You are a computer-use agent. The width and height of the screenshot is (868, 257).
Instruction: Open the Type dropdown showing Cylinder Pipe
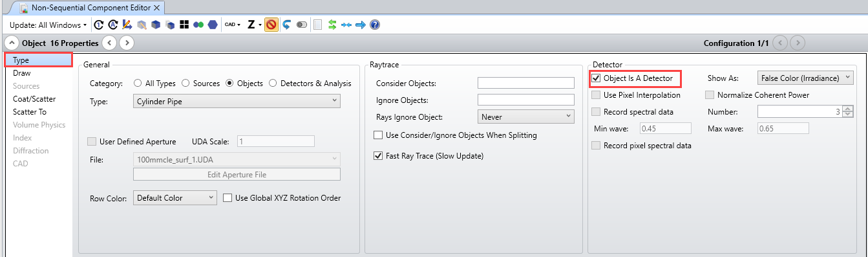click(237, 101)
